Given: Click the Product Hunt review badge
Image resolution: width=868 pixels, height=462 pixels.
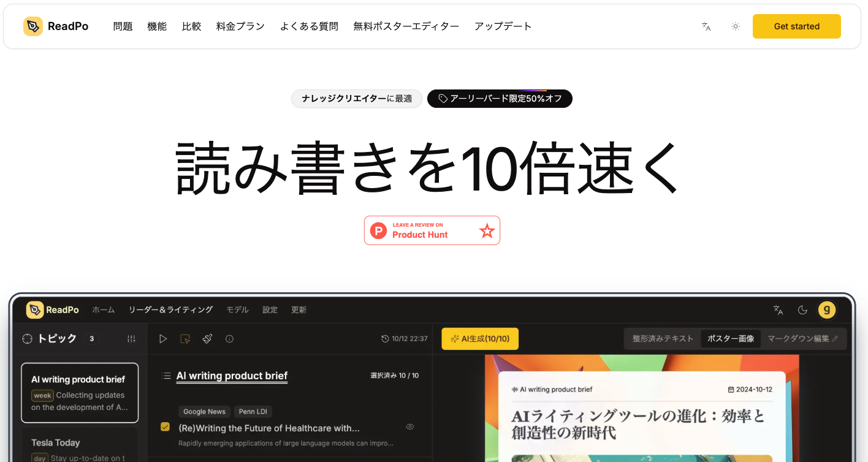Looking at the screenshot, I should (x=432, y=230).
